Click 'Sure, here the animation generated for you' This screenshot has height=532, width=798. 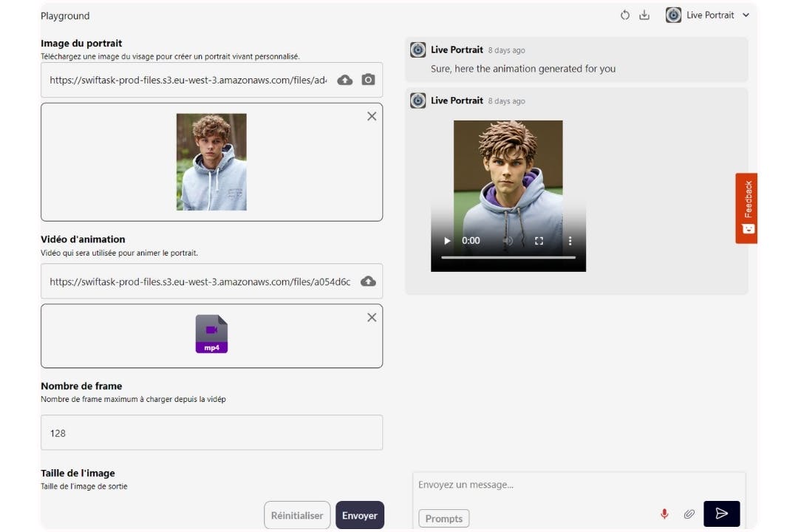[523, 69]
